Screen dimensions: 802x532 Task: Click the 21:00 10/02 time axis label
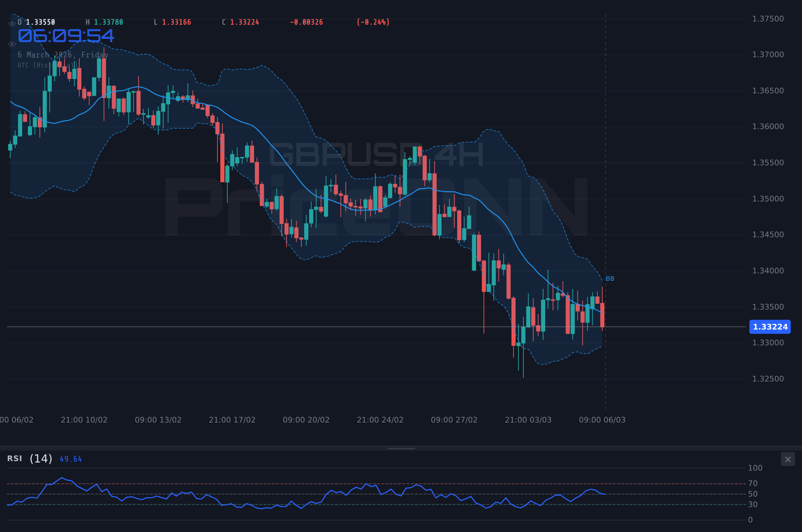point(84,420)
